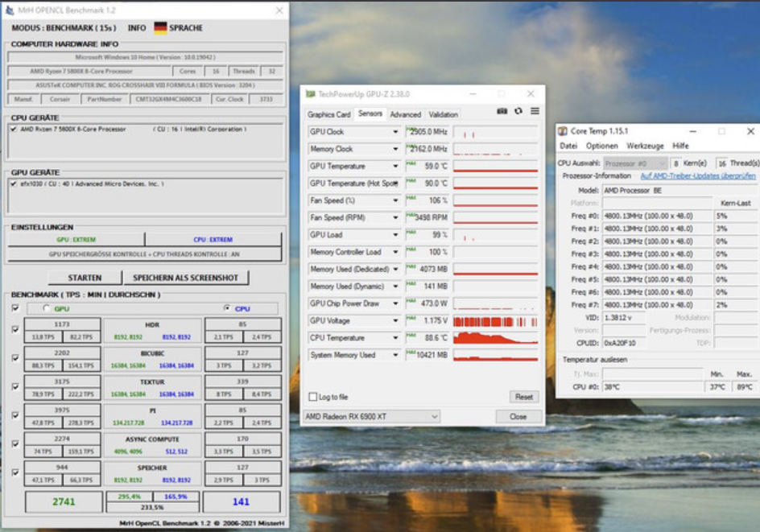Open the GPU-Z hamburger menu icon
The image size is (760, 532).
[x=535, y=111]
